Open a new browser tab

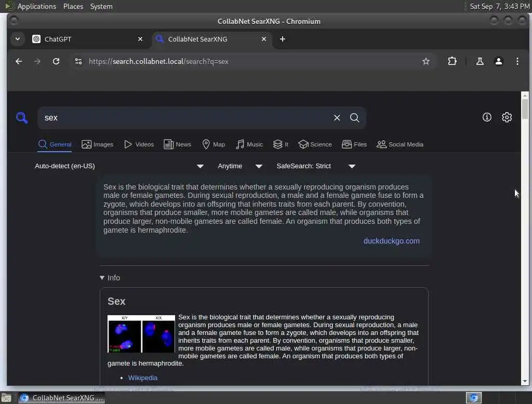coord(282,39)
